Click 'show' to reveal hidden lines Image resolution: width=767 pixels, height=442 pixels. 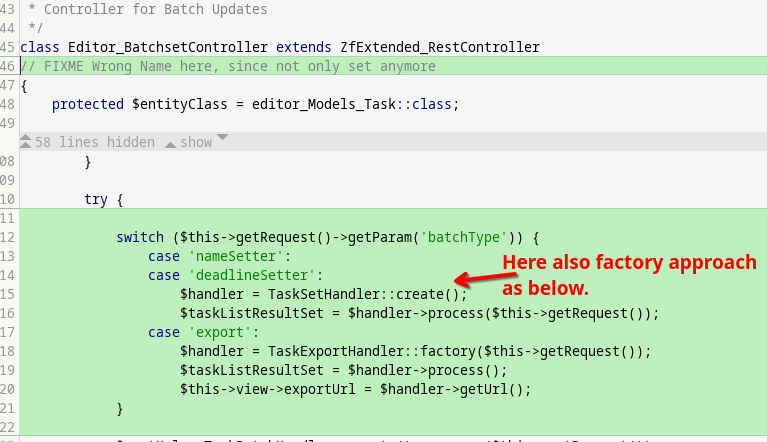click(x=196, y=142)
